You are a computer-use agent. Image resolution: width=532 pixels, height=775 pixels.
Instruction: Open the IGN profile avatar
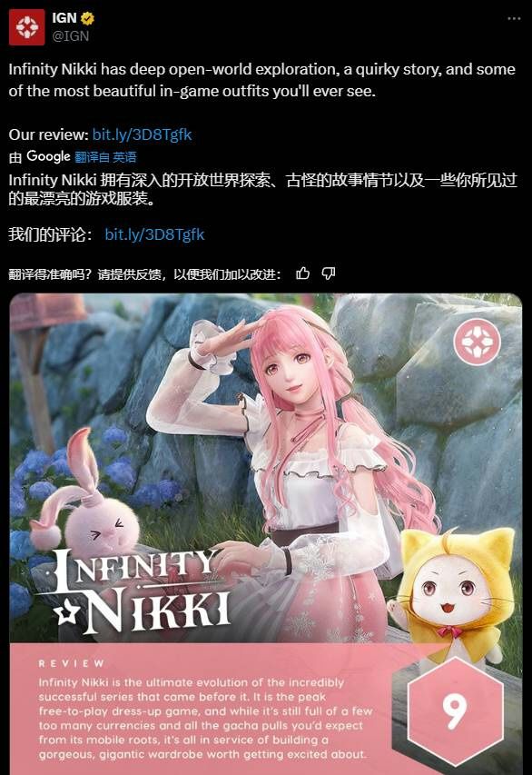26,27
